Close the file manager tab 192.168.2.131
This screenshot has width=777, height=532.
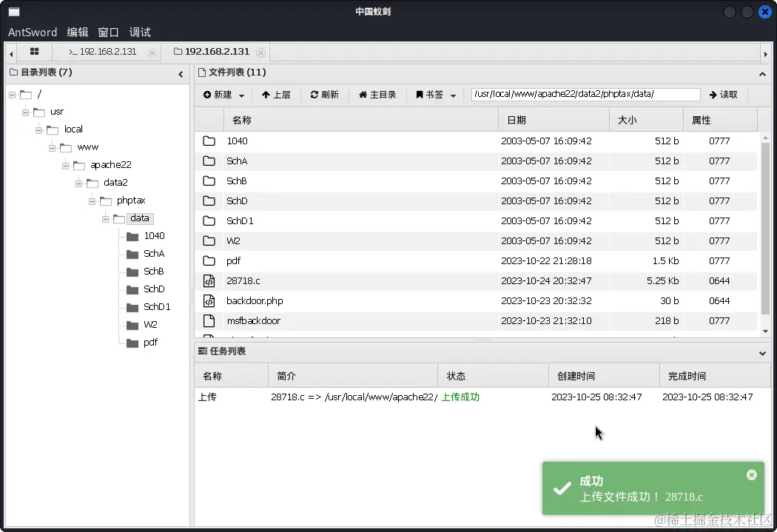[260, 53]
